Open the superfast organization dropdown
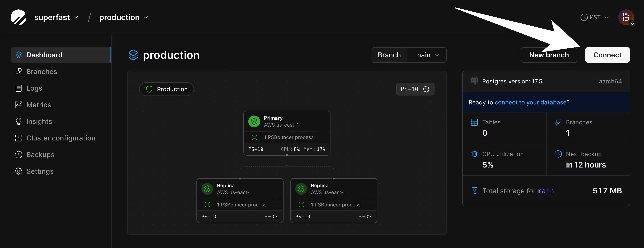This screenshot has width=644, height=248. 56,17
